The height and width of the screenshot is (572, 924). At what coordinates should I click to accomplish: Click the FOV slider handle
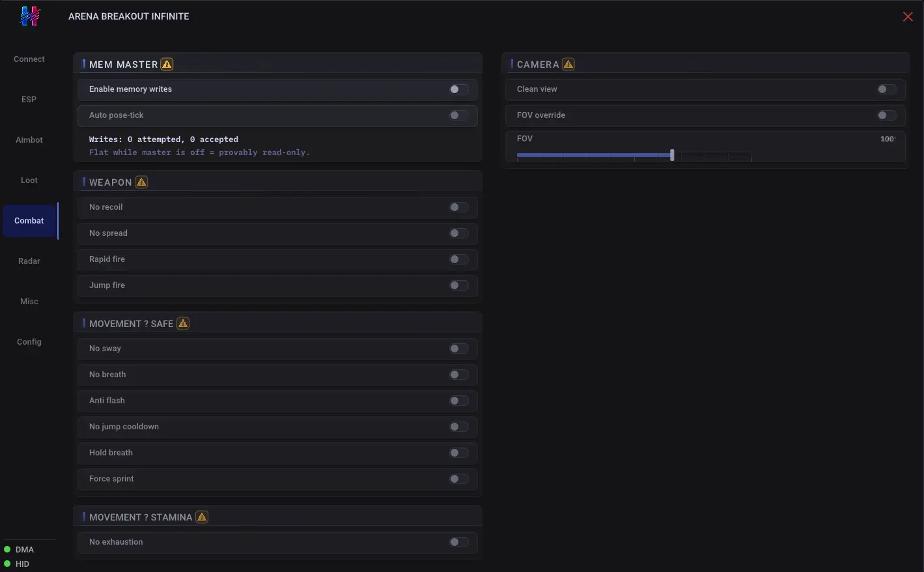click(672, 155)
